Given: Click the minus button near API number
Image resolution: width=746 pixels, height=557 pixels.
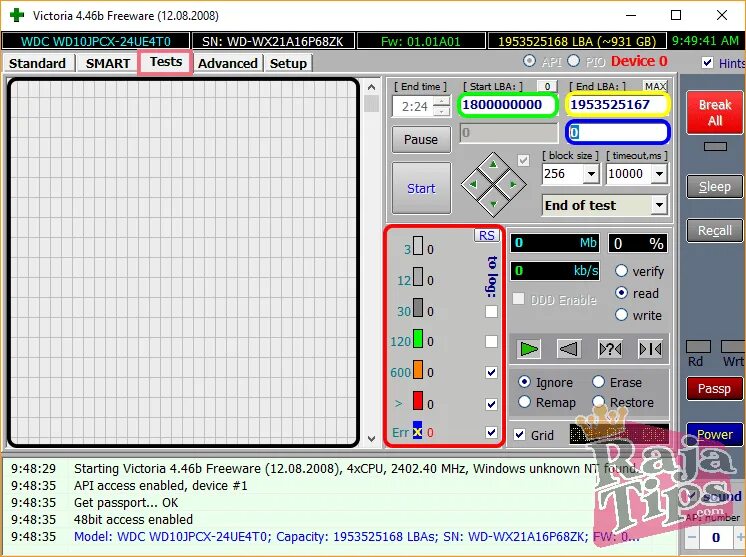Looking at the screenshot, I should [x=692, y=537].
